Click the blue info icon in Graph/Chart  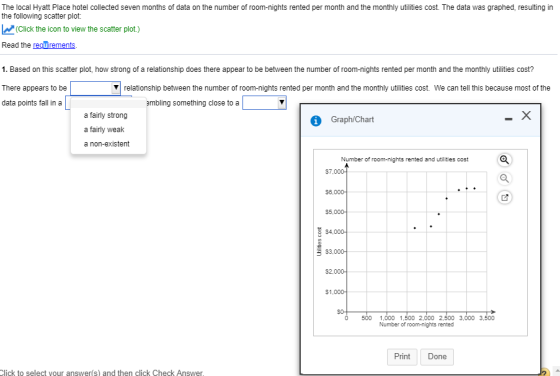coord(316,121)
